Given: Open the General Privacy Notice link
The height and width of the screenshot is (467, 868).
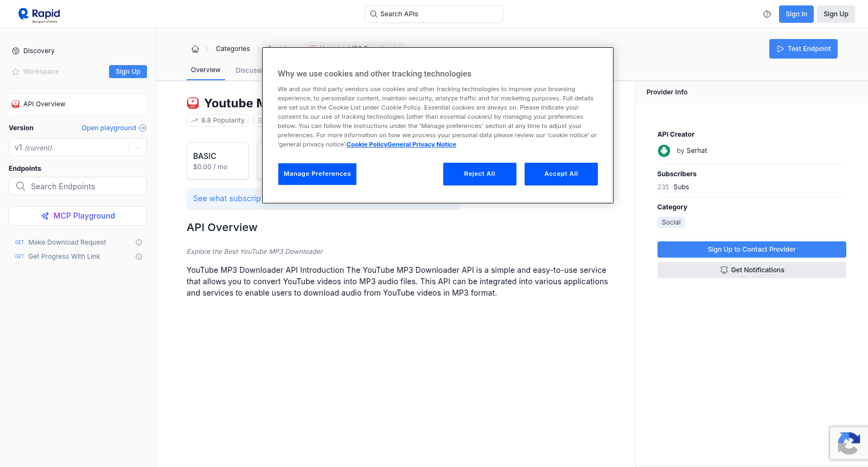Looking at the screenshot, I should pyautogui.click(x=422, y=144).
